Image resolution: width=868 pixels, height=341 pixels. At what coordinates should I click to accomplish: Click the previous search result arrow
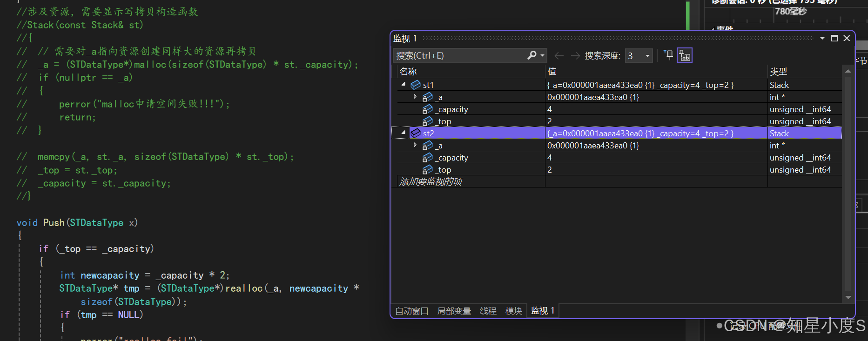click(559, 56)
